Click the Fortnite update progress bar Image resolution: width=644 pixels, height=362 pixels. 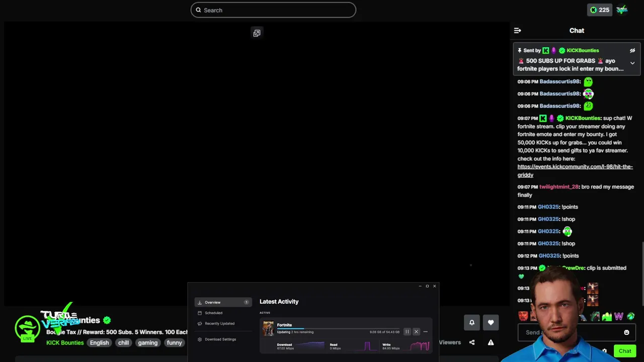click(338, 329)
